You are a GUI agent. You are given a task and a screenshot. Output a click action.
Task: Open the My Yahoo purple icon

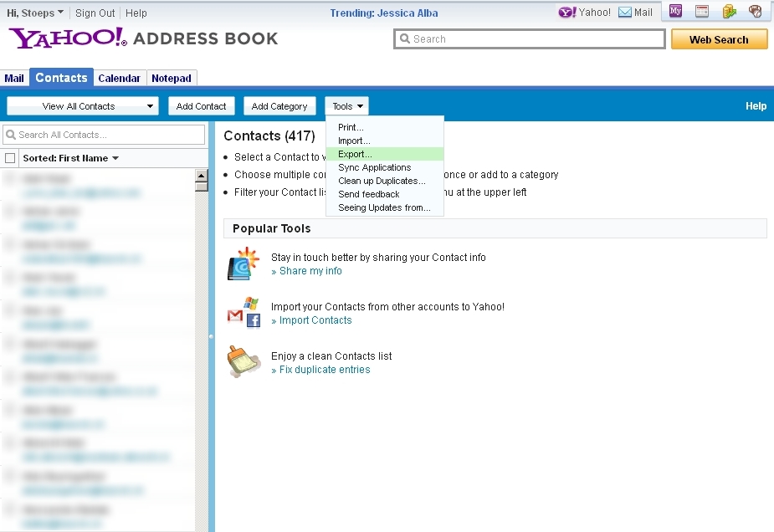point(675,12)
